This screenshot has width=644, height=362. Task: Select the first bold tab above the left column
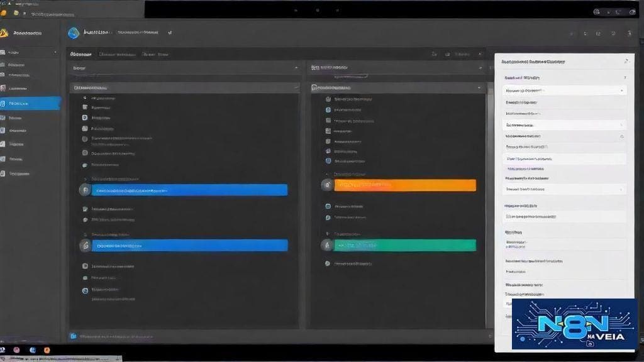pyautogui.click(x=80, y=54)
